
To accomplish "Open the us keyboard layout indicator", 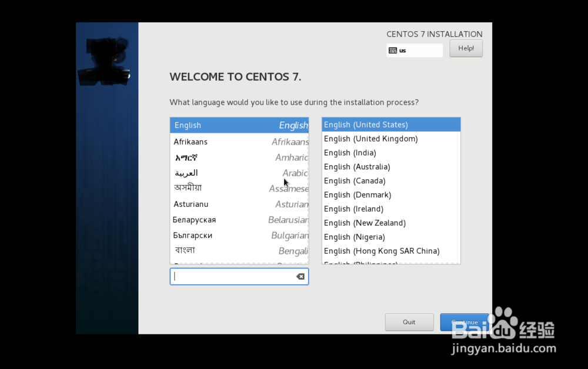I will click(415, 51).
